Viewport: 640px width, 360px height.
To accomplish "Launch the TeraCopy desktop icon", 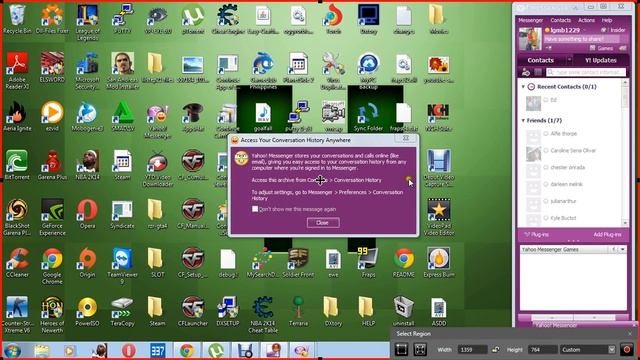I will click(x=122, y=311).
